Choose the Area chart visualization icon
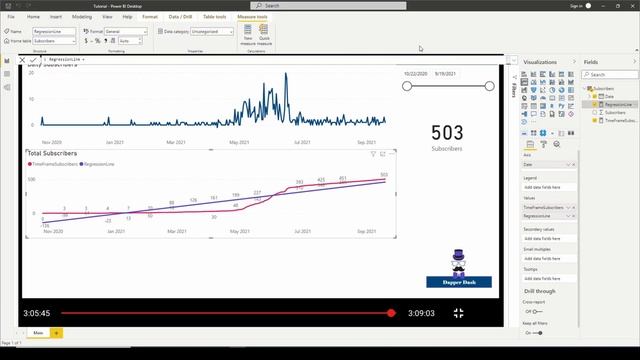The height and width of the screenshot is (360, 640). click(x=533, y=82)
